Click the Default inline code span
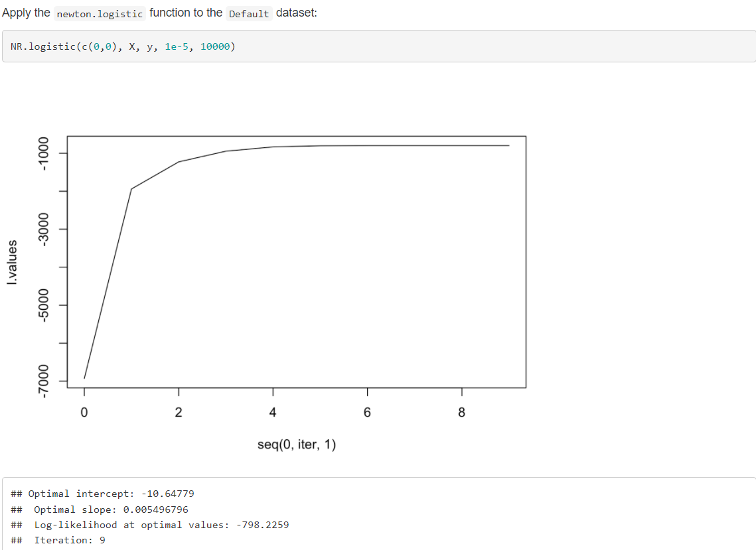This screenshot has width=756, height=550. 249,13
